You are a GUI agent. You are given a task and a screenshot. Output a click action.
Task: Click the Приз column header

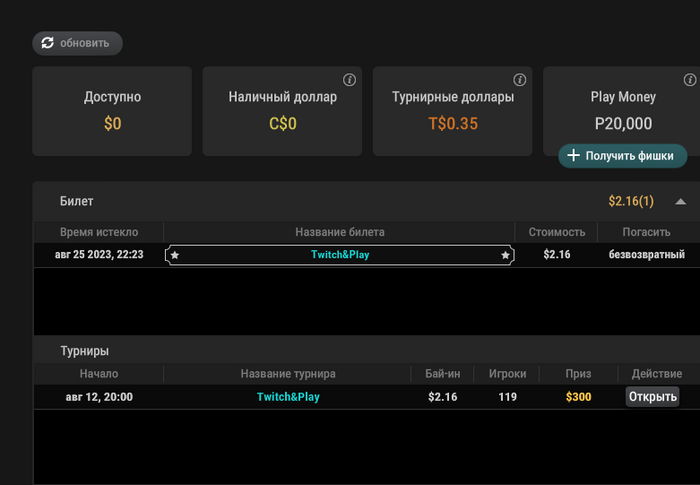coord(578,374)
